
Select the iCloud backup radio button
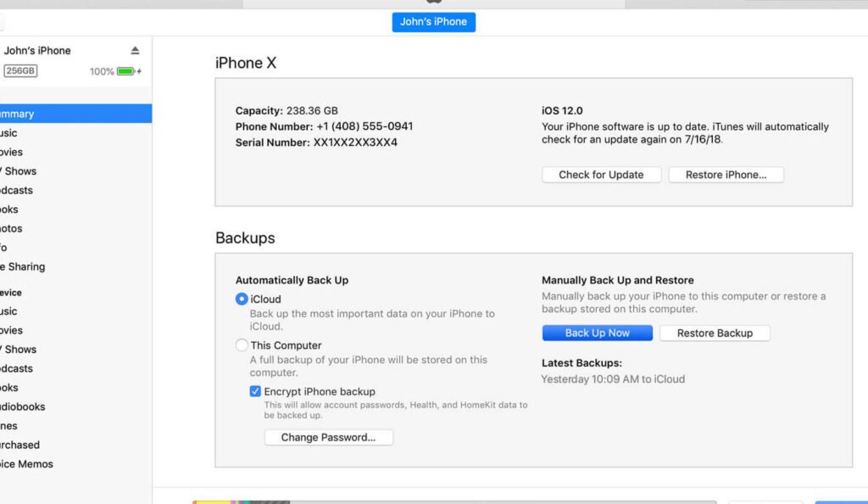(x=242, y=299)
